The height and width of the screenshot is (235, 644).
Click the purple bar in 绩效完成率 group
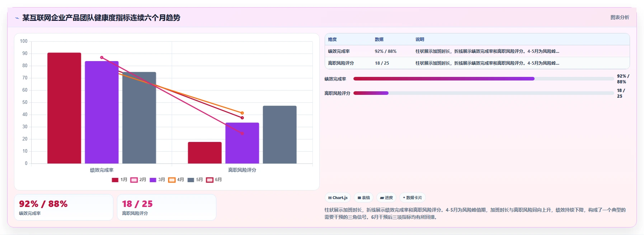(x=102, y=112)
